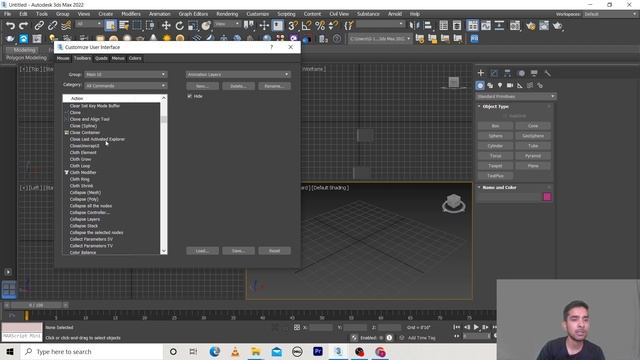Click the Undo arrow icon
The image size is (640, 360).
pos(10,26)
